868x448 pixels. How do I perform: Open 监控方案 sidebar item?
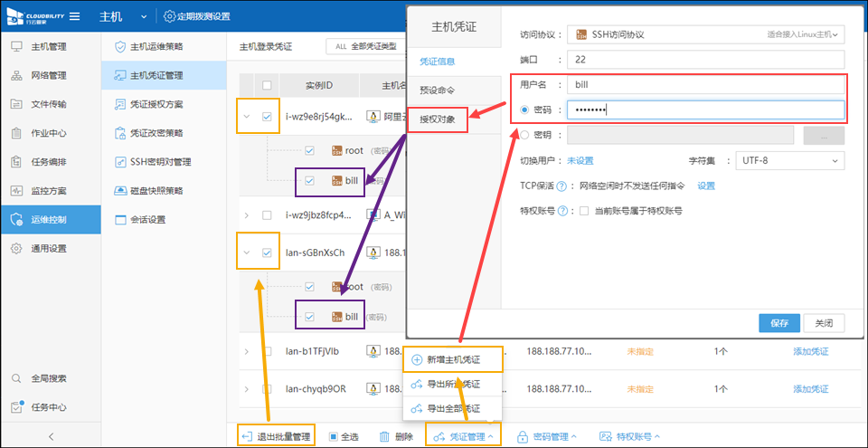[49, 191]
